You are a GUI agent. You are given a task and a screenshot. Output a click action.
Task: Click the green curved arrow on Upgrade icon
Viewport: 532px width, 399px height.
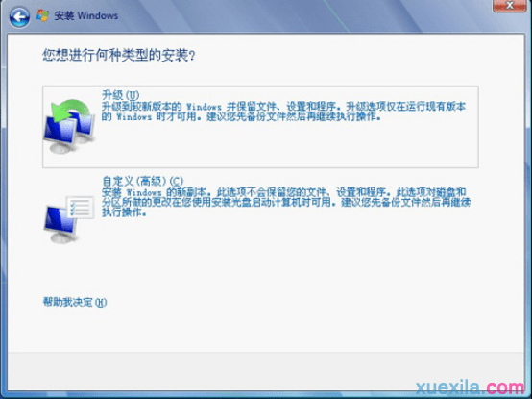pyautogui.click(x=70, y=111)
